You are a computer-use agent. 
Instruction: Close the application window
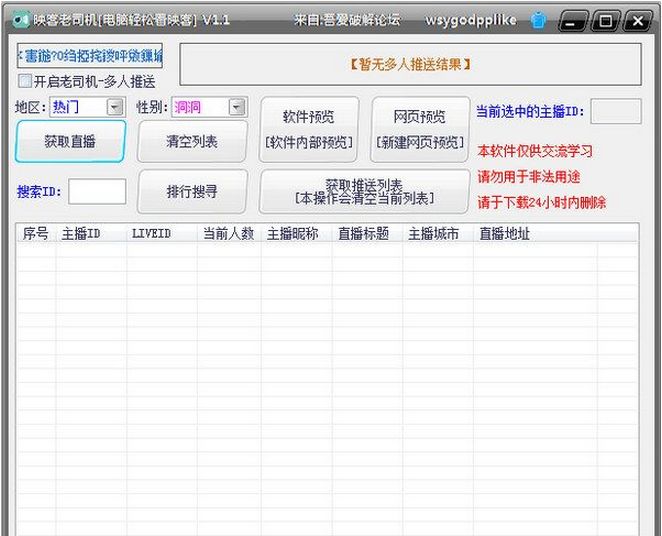point(637,20)
